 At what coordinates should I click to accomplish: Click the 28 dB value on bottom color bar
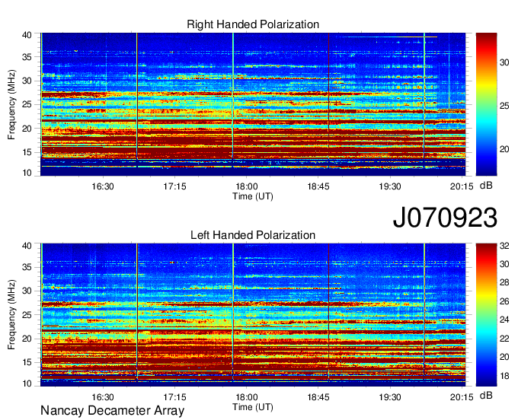504,282
